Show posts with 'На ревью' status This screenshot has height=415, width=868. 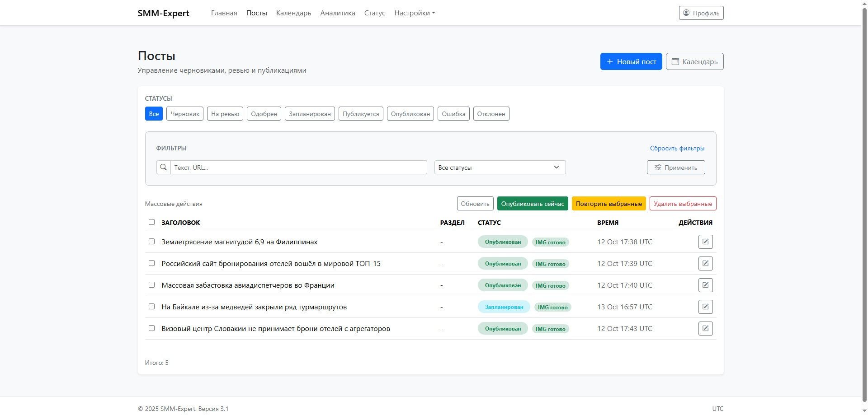click(x=225, y=114)
